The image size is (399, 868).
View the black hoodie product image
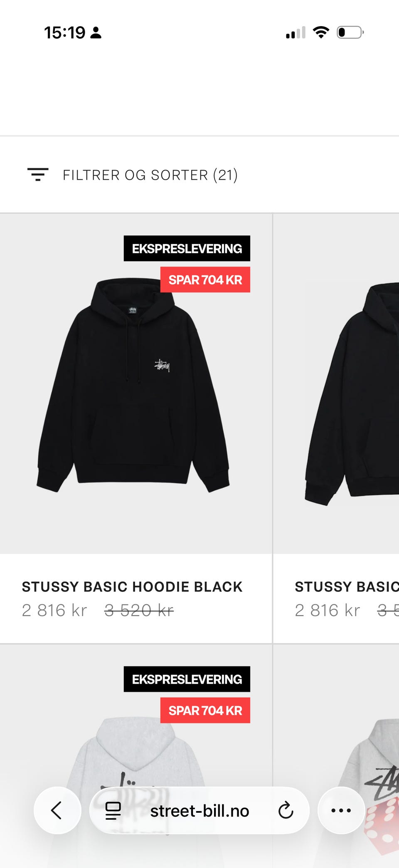(x=133, y=385)
